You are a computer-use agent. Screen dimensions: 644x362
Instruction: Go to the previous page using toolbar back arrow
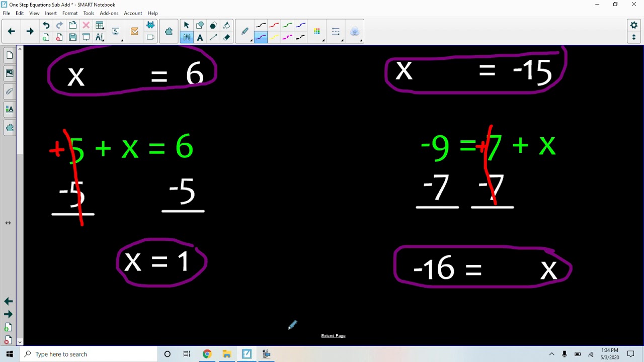pos(11,31)
